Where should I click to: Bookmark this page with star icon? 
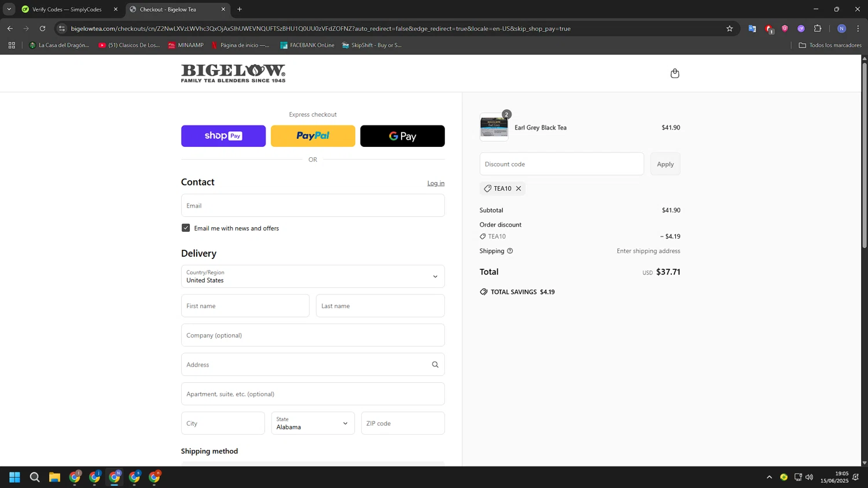[730, 28]
